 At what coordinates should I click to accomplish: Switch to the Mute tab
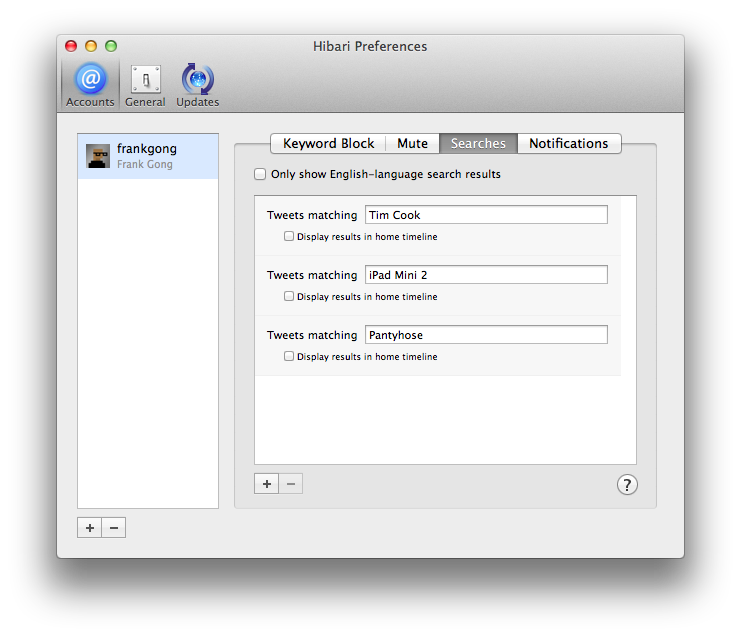413,143
